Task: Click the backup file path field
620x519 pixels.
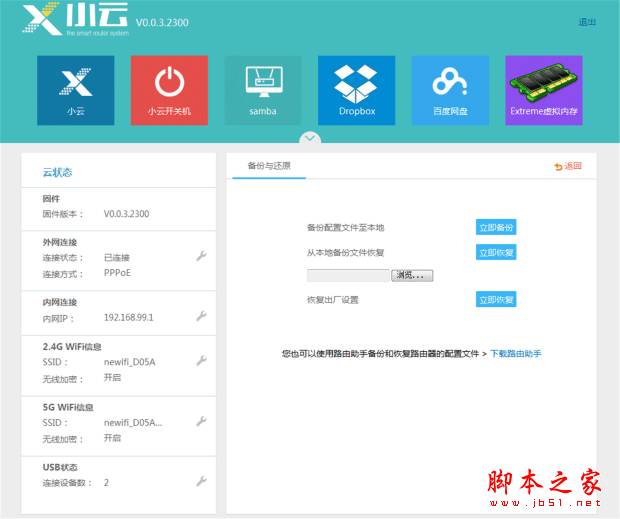Action: coord(348,276)
